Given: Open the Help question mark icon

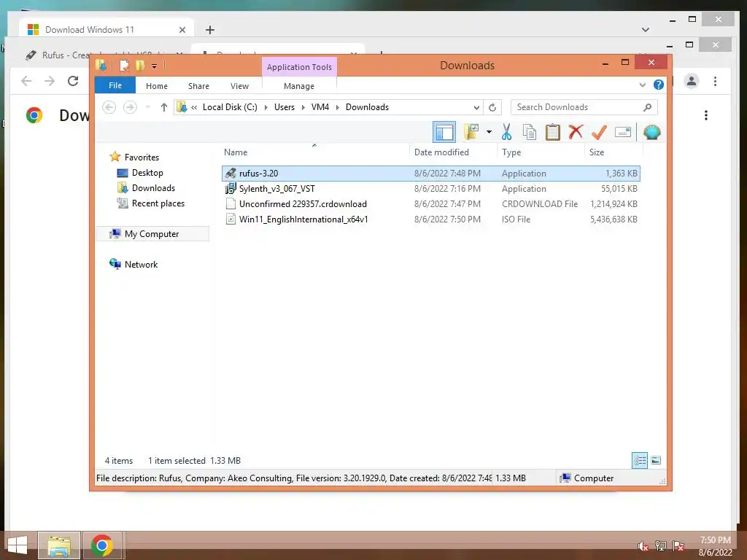Looking at the screenshot, I should [x=659, y=85].
